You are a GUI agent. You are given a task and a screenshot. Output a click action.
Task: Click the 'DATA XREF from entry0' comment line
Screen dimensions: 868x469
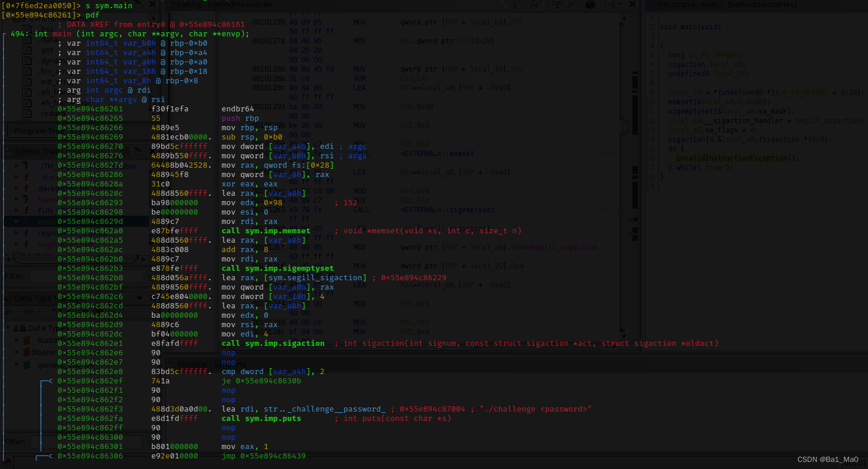151,24
